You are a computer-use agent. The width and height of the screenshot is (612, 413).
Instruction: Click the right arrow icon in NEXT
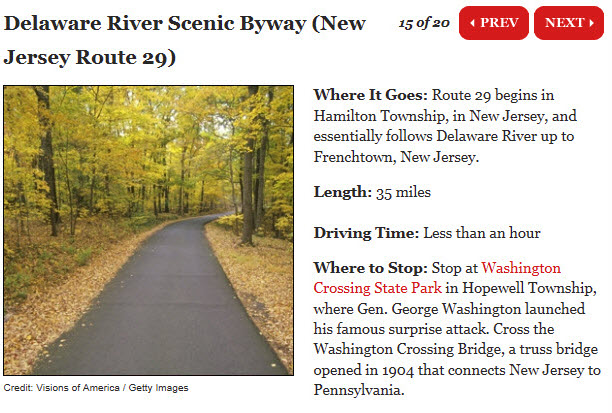591,23
